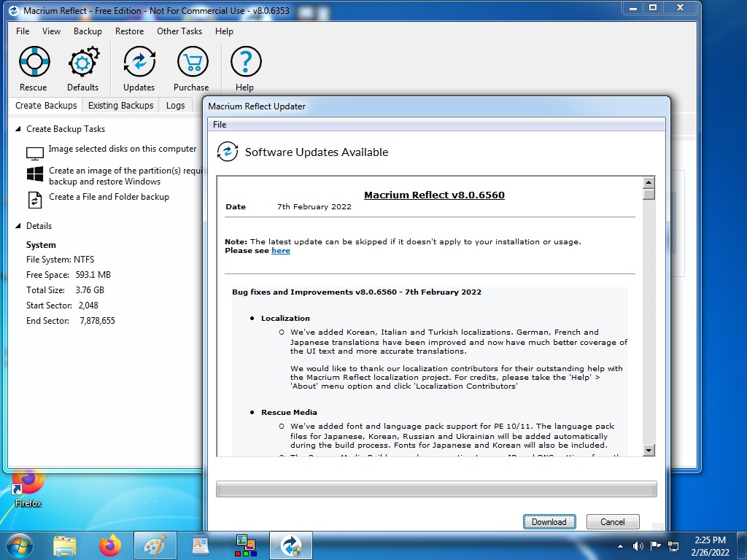The width and height of the screenshot is (747, 560).
Task: Open the Firefox desktop shortcut
Action: [28, 489]
